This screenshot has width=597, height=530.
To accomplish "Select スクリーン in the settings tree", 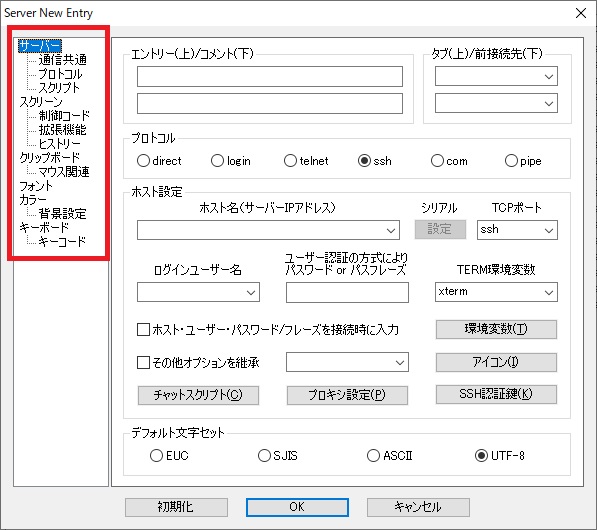I will tap(41, 101).
